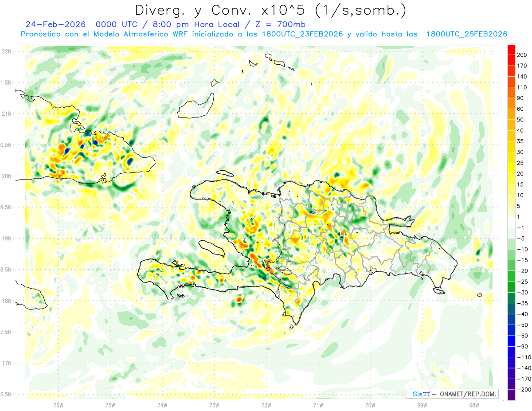This screenshot has width=532, height=411.
Task: Click the '73W' longitude label
Action: pos(214,405)
